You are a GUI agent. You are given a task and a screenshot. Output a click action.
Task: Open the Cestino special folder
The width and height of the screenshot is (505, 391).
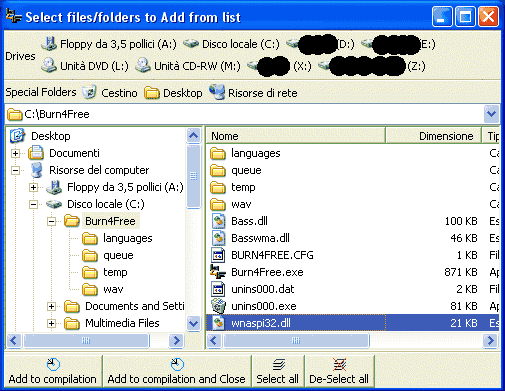[x=110, y=92]
